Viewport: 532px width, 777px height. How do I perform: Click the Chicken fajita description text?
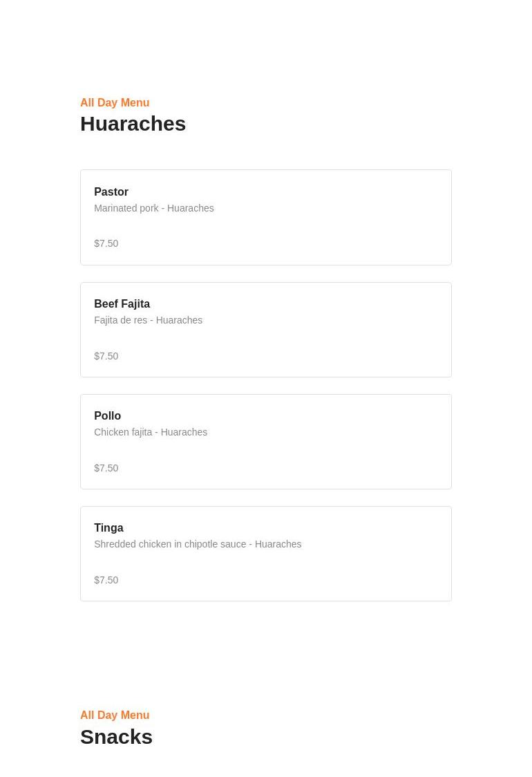coord(151,432)
